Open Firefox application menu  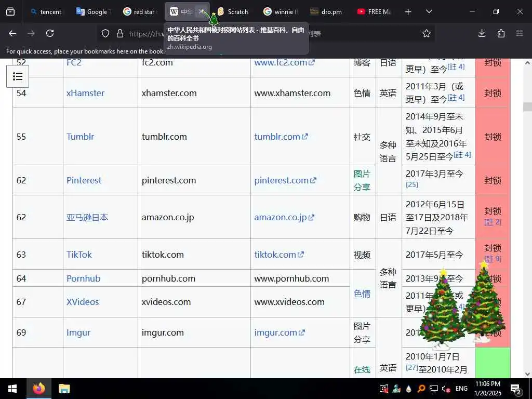click(x=520, y=33)
